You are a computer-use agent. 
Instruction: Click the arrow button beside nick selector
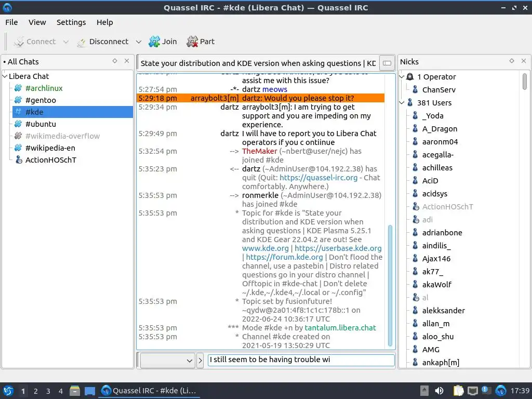tap(200, 361)
